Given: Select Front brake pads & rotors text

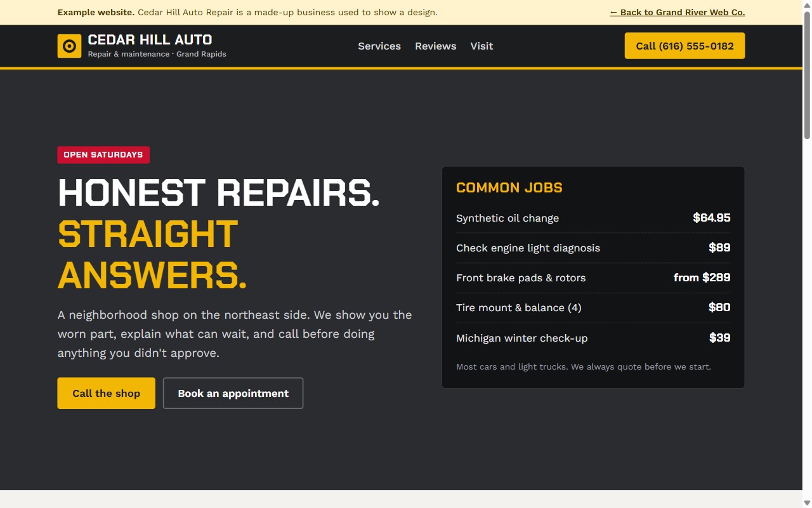Looking at the screenshot, I should (x=521, y=277).
